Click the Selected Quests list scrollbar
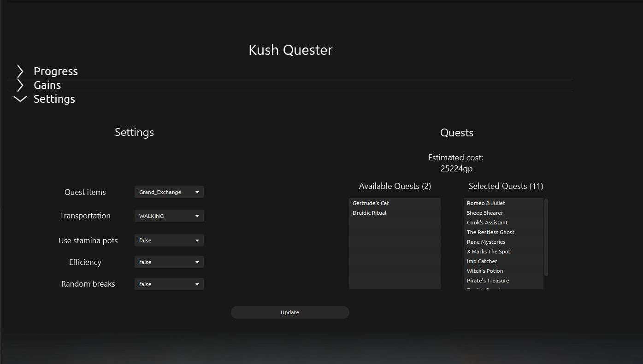The height and width of the screenshot is (364, 643). tap(546, 237)
